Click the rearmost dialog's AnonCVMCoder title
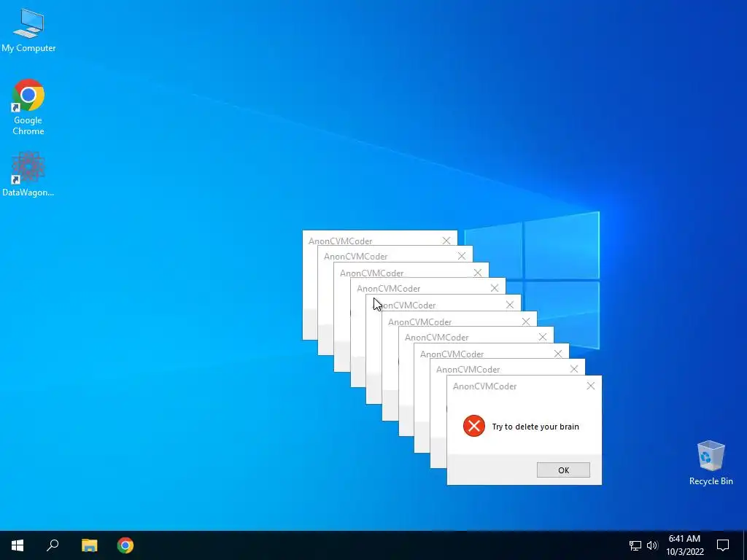The image size is (747, 560). 340,241
